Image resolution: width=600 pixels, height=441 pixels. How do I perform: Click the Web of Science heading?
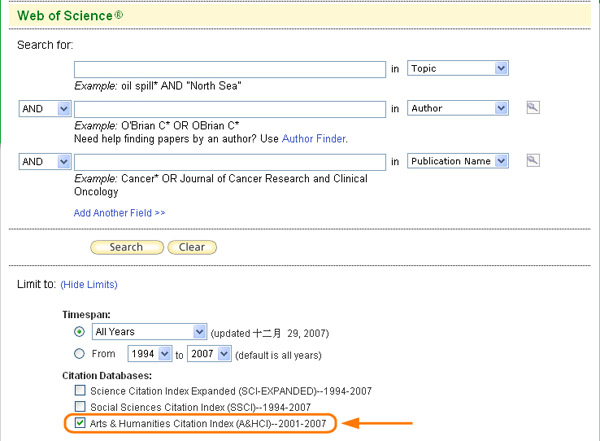pyautogui.click(x=70, y=16)
